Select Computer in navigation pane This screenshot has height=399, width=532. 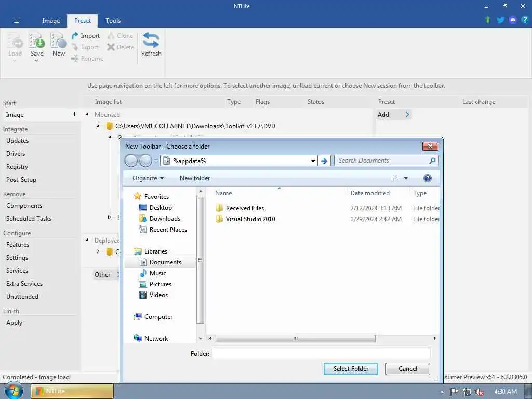158,317
